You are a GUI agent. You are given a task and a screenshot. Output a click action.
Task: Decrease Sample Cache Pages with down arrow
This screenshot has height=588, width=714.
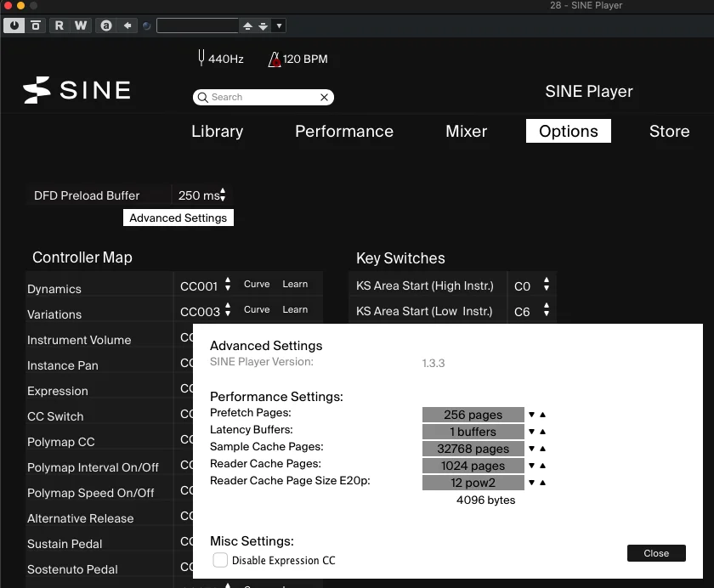(531, 449)
